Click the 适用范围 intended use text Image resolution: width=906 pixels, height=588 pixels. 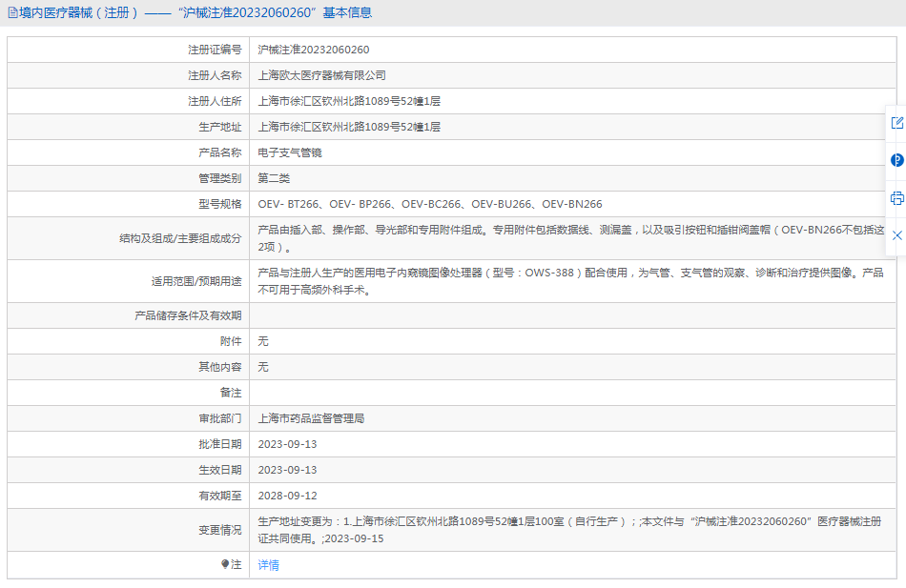click(x=570, y=281)
